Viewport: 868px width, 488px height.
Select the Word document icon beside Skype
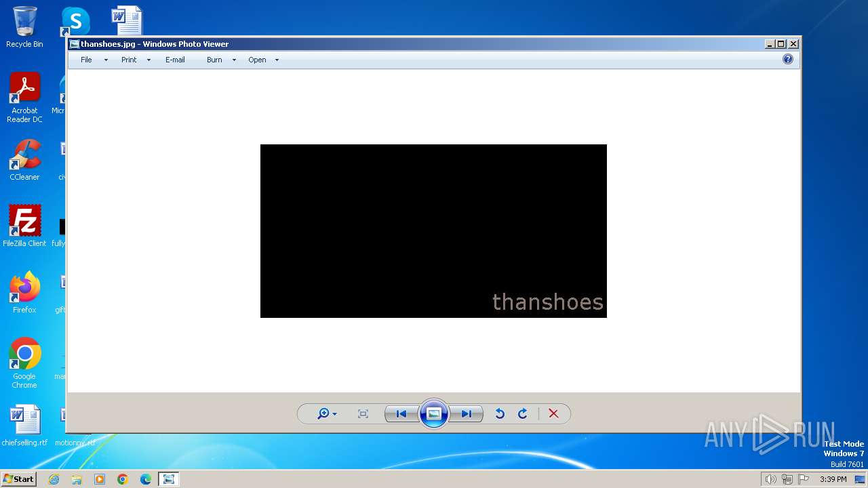(x=127, y=20)
